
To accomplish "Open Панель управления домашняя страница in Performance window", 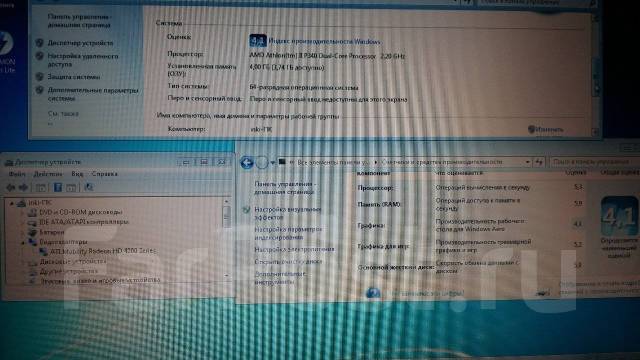I will (284, 188).
